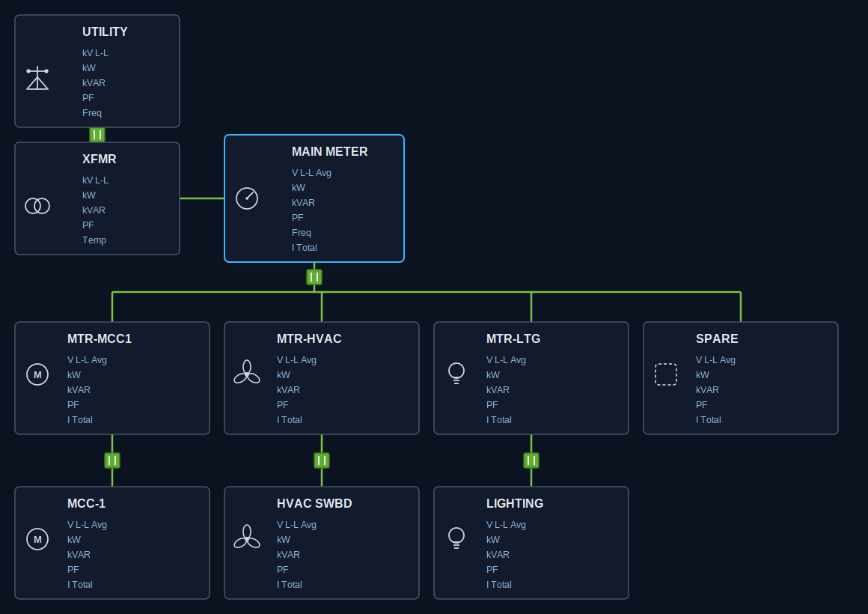Click the kW field in LIGHTING card
This screenshot has width=868, height=614.
(x=493, y=540)
